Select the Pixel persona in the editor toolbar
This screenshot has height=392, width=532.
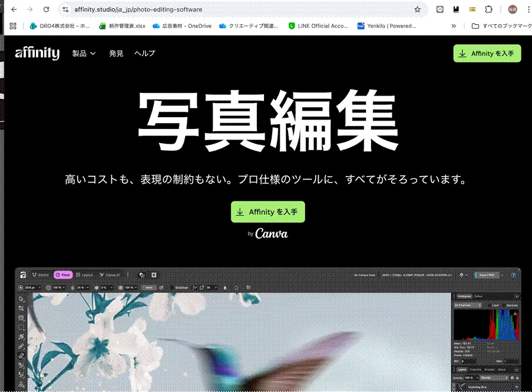click(x=62, y=275)
